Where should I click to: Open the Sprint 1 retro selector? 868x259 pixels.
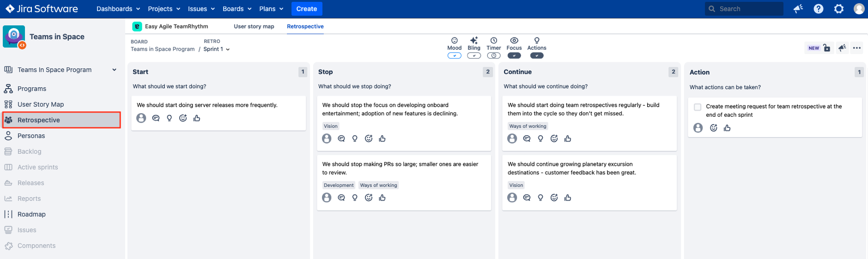click(217, 49)
